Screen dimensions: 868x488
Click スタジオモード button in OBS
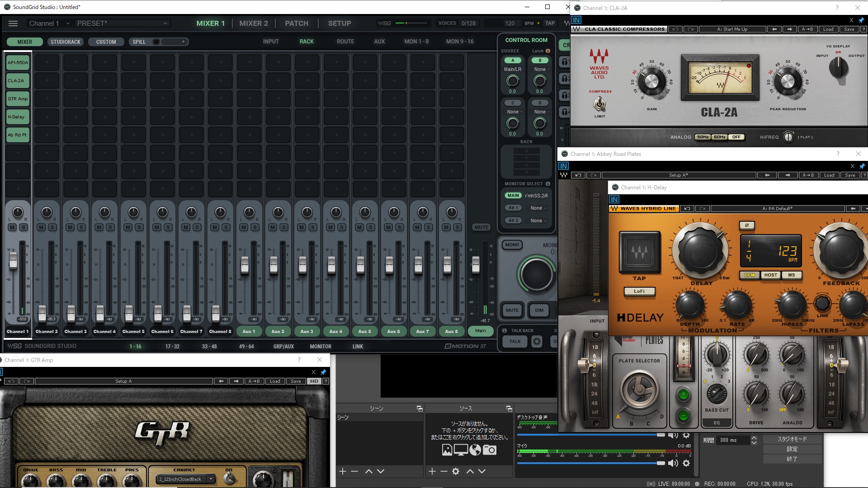point(792,439)
